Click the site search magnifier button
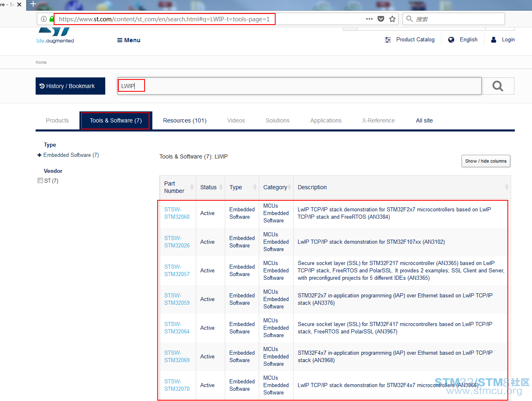This screenshot has width=532, height=401. click(498, 86)
